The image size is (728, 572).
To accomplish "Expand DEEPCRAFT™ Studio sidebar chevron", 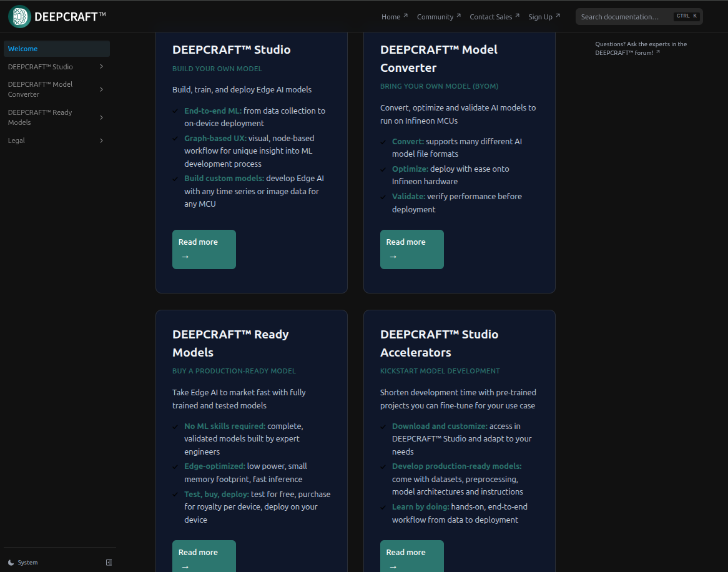I will click(x=101, y=66).
